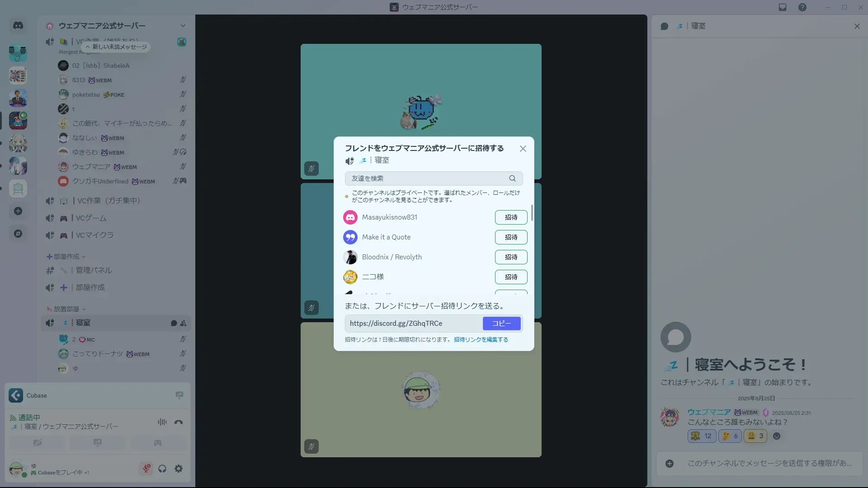The height and width of the screenshot is (488, 868).
Task: Click 招待リンクを編集する link
Action: (481, 340)
